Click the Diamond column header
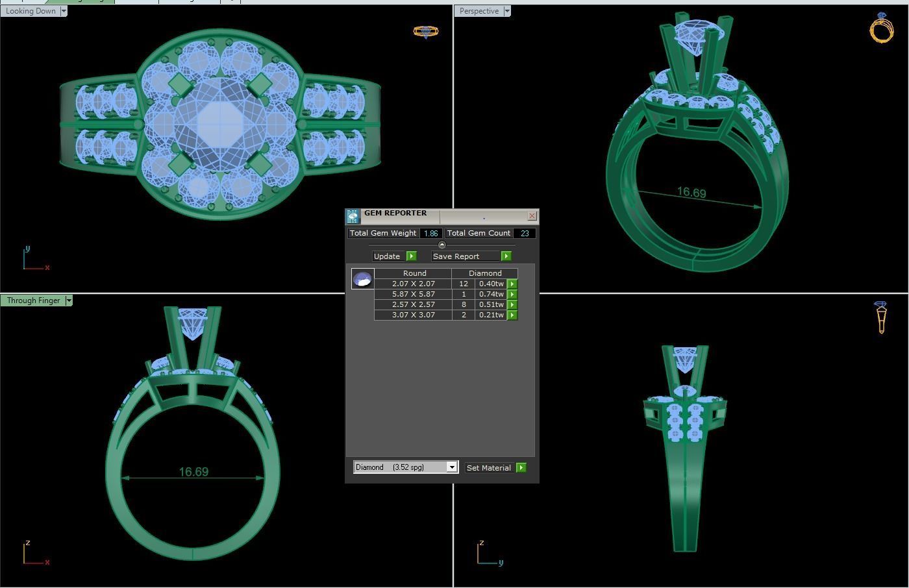 point(484,273)
